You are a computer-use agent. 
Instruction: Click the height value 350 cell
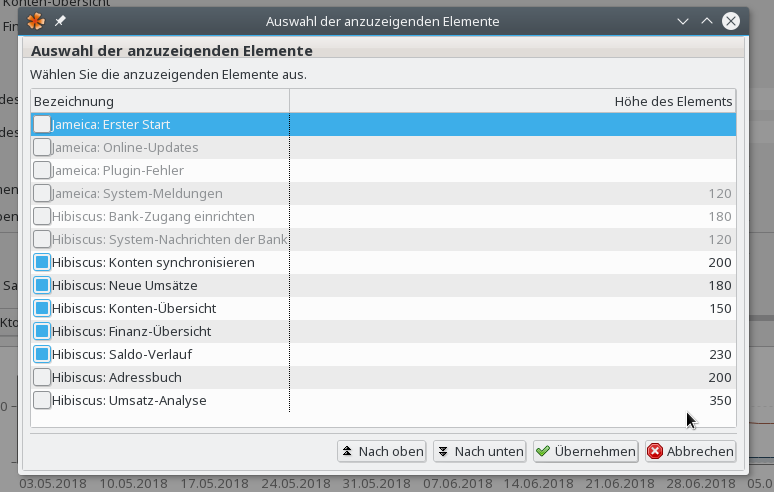point(719,400)
